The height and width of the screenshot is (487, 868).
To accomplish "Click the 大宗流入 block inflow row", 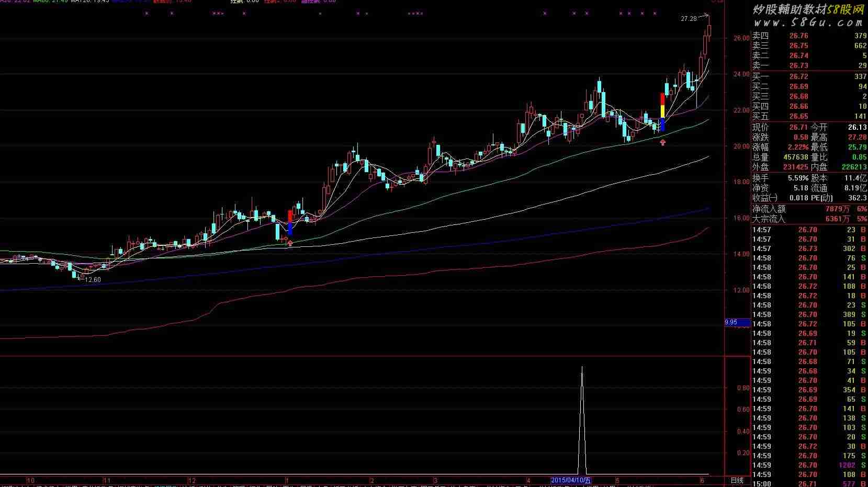I will click(x=809, y=219).
